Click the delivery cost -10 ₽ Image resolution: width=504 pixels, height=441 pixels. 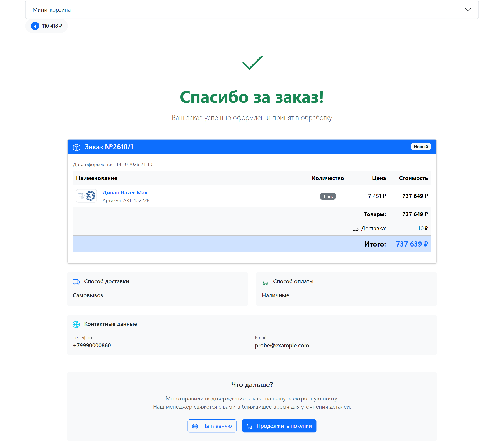point(422,229)
